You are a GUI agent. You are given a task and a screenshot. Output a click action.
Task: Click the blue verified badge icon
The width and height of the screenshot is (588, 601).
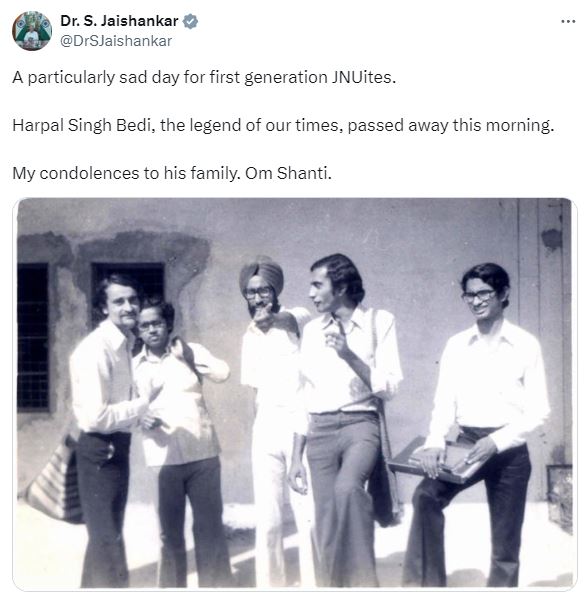point(190,21)
